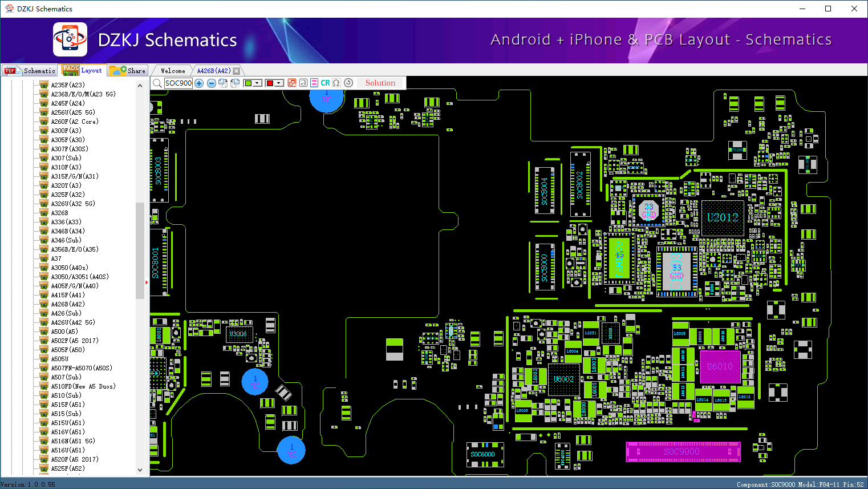
Task: Select the magenta SOC9000 connector on board
Action: pyautogui.click(x=683, y=452)
